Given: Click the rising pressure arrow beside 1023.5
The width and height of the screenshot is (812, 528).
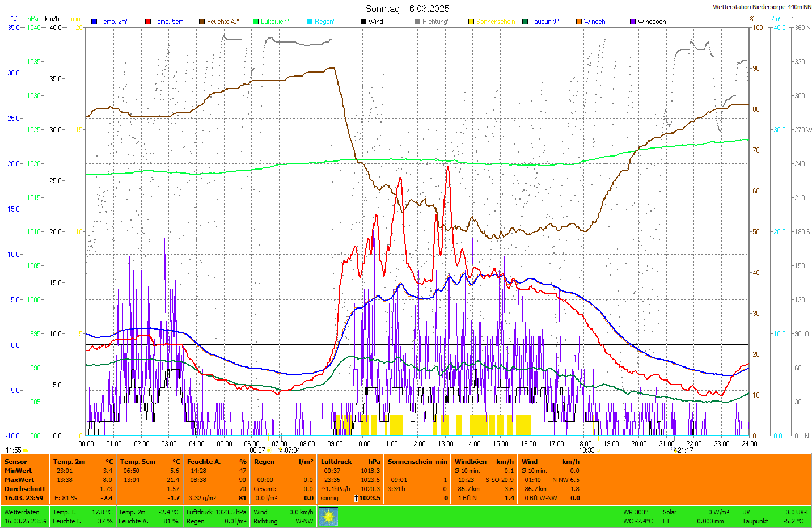Looking at the screenshot, I should click(x=356, y=498).
